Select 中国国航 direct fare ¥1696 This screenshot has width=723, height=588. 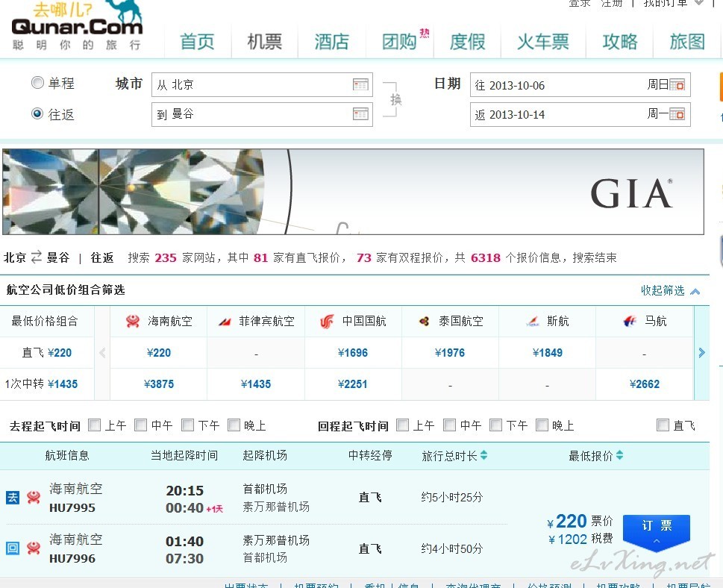click(x=353, y=353)
